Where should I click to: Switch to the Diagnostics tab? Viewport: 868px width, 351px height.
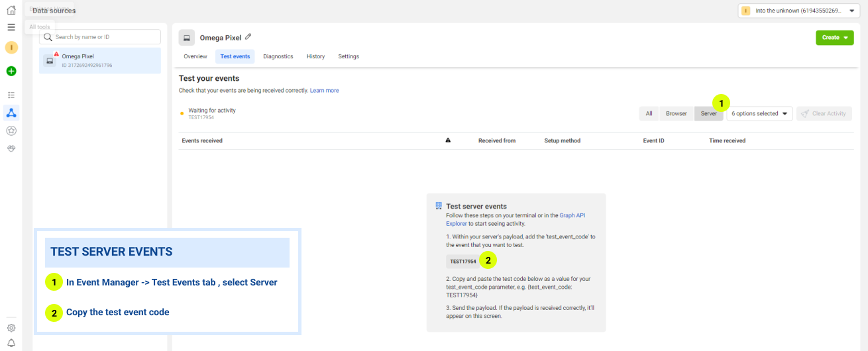(278, 56)
